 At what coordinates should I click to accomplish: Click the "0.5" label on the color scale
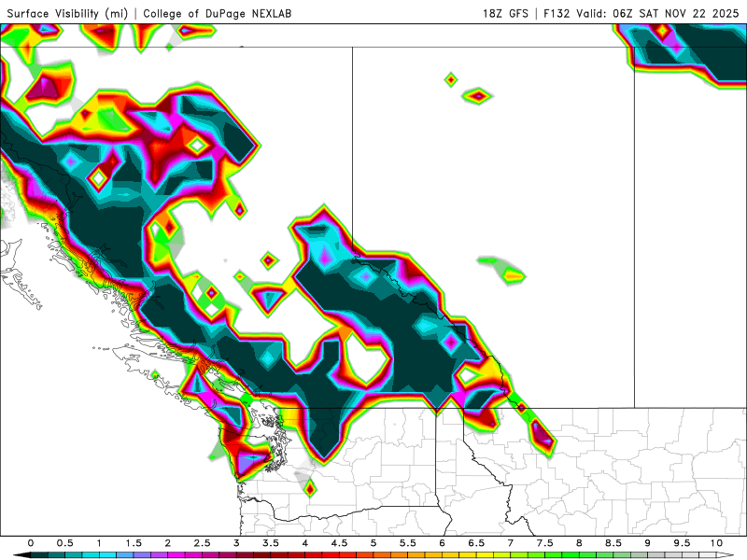(x=64, y=543)
